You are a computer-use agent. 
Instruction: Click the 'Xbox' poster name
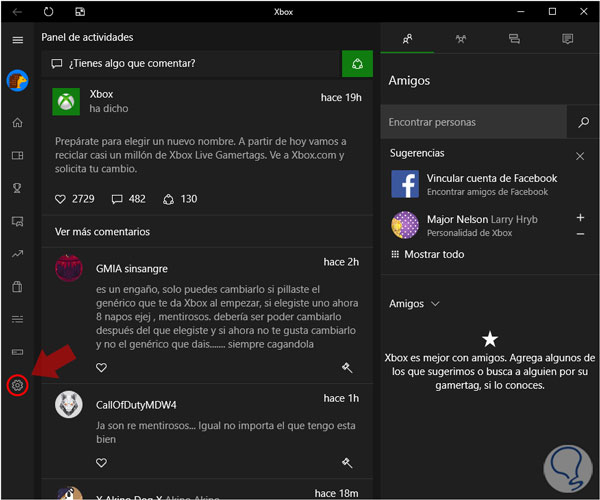coord(101,94)
